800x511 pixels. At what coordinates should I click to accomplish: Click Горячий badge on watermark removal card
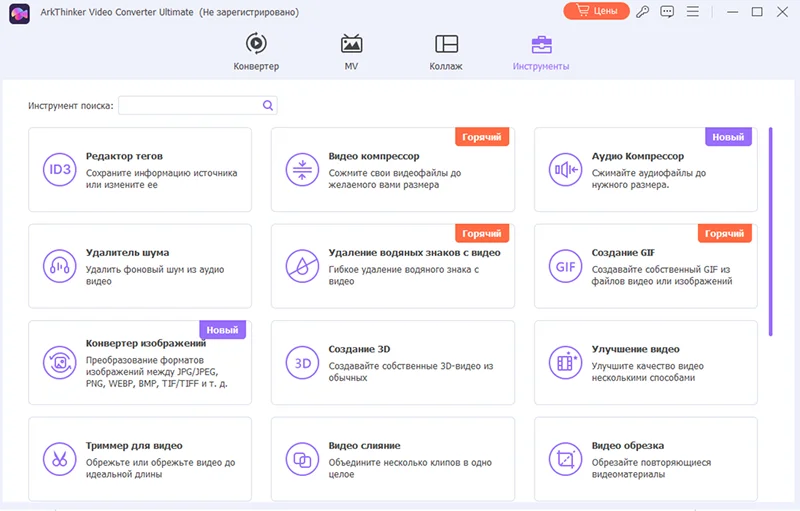point(482,233)
